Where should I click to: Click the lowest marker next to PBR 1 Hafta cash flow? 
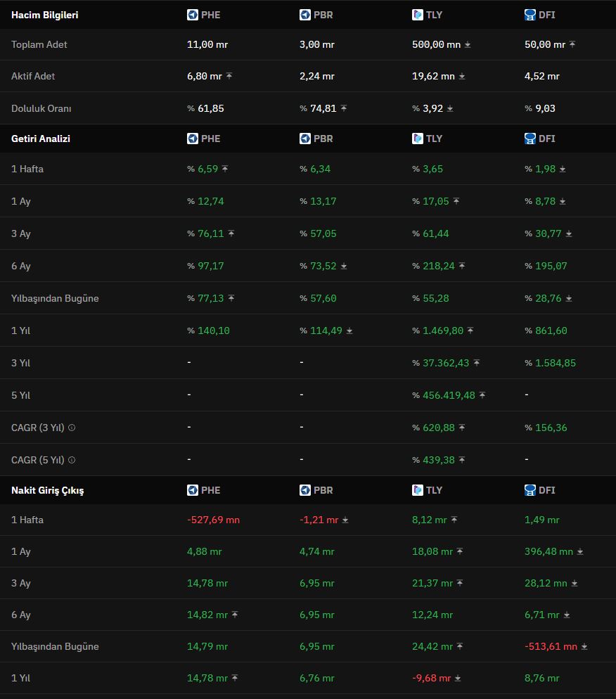tap(345, 520)
